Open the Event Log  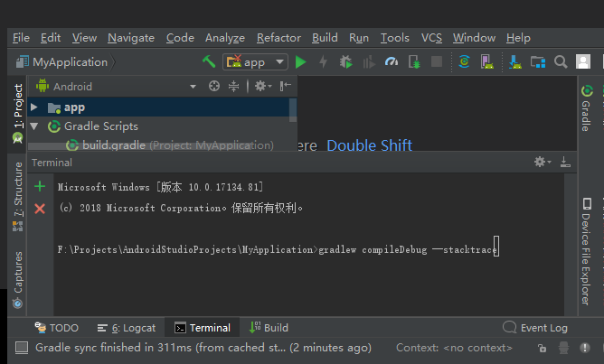[535, 328]
